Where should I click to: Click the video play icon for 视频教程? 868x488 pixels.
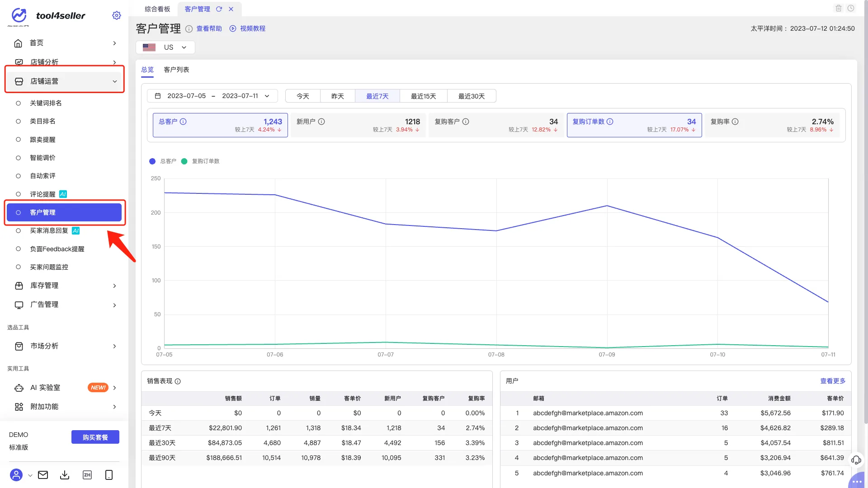(233, 28)
